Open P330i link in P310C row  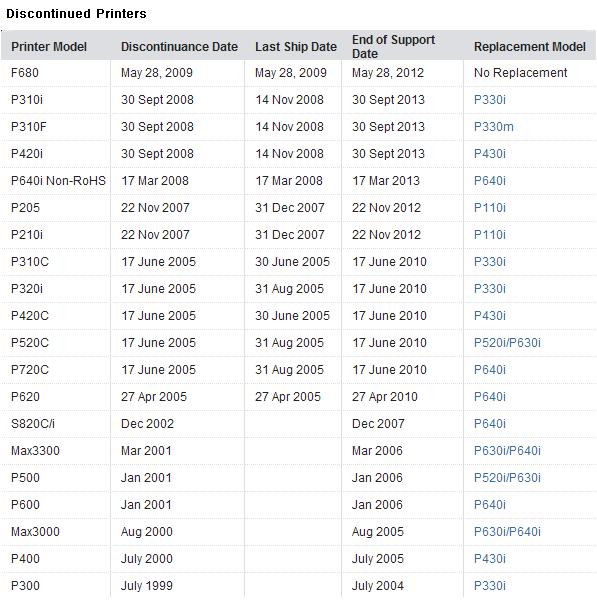(489, 262)
